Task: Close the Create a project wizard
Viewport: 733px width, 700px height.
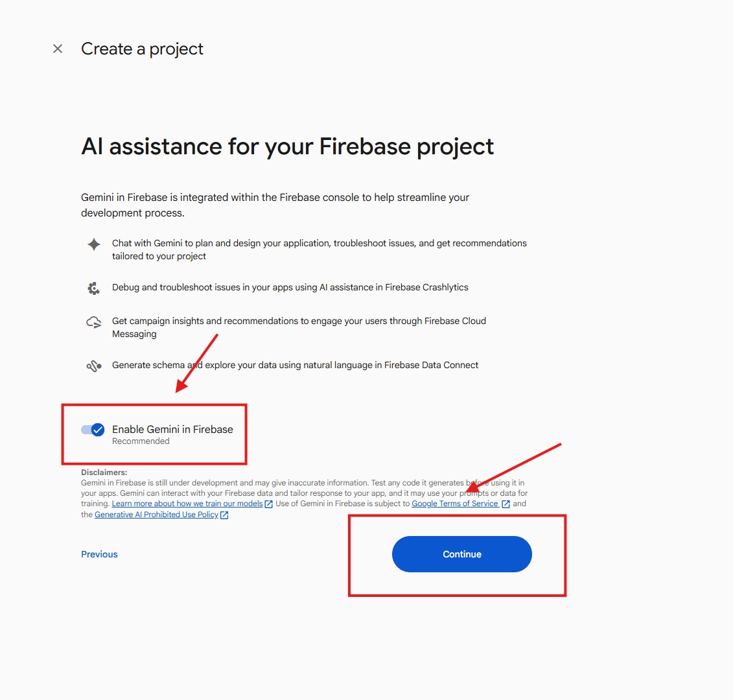Action: (x=58, y=49)
